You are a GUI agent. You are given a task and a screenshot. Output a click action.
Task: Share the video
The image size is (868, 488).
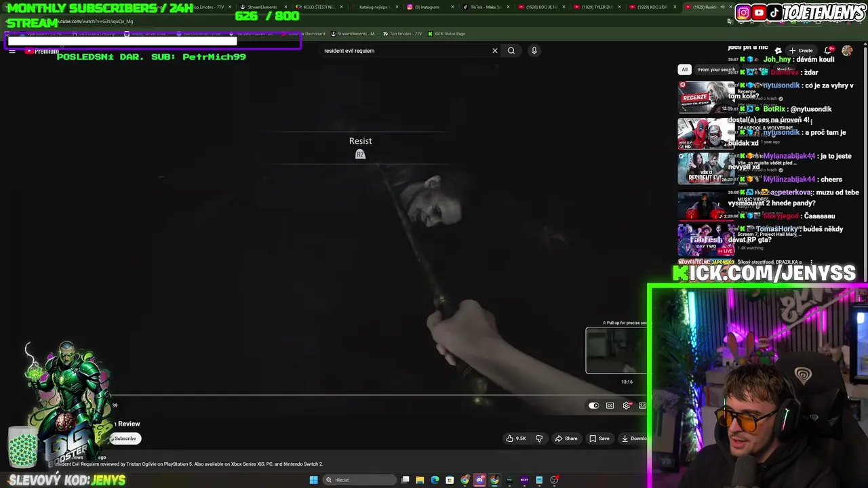(x=566, y=439)
